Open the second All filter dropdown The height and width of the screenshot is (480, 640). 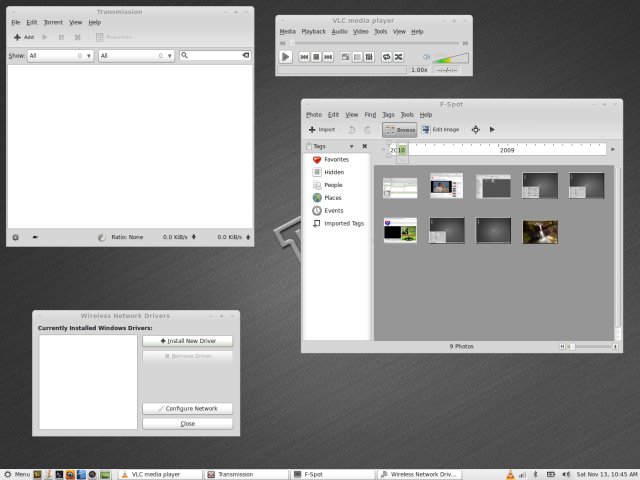[x=136, y=56]
